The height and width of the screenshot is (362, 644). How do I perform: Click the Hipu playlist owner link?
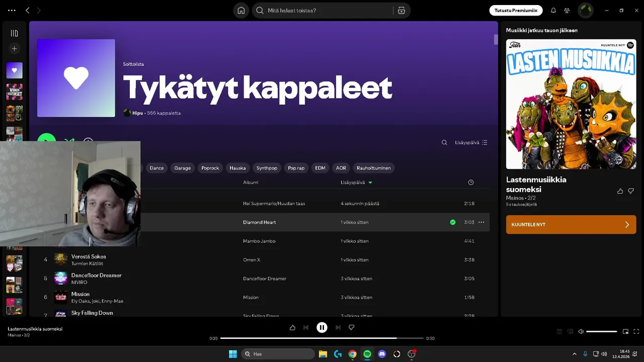(138, 113)
